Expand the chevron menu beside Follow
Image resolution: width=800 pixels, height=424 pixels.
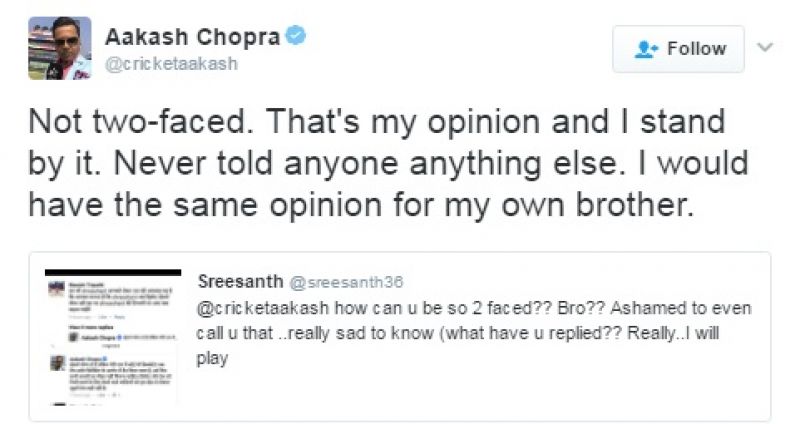765,47
